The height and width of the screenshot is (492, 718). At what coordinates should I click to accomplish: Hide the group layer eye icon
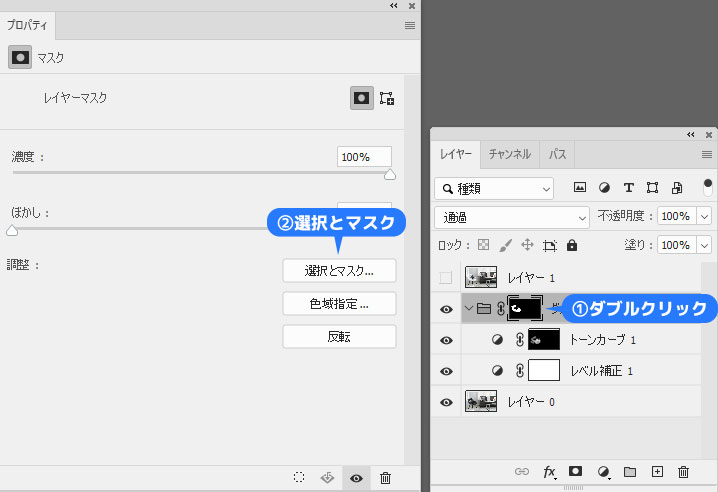(x=446, y=309)
